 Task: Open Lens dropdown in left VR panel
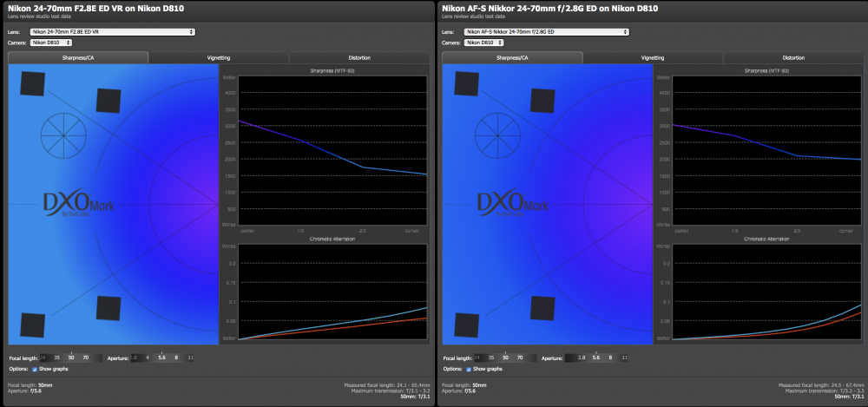(112, 32)
